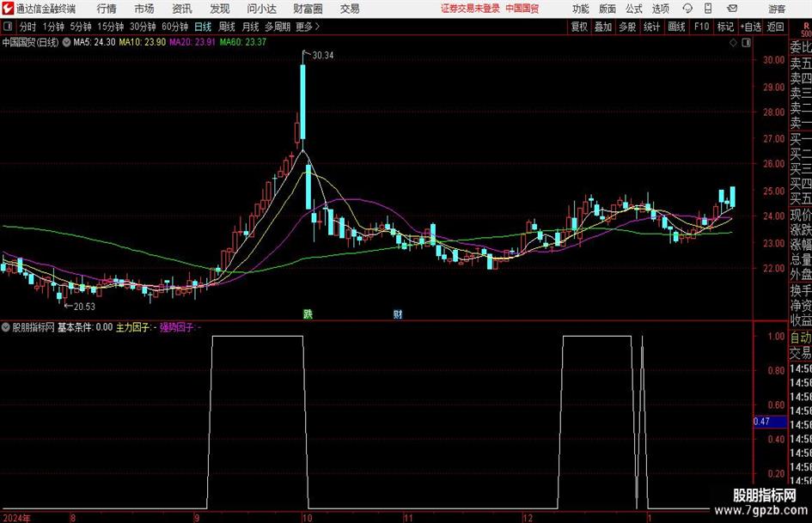Image resolution: width=812 pixels, height=523 pixels.
Task: Click the MA60: 23.37 value label
Action: (x=243, y=42)
